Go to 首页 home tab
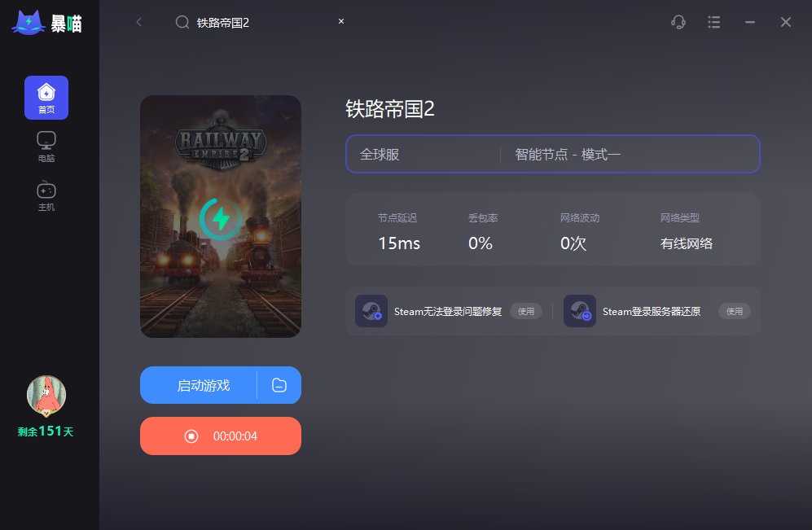The height and width of the screenshot is (530, 812). point(46,98)
